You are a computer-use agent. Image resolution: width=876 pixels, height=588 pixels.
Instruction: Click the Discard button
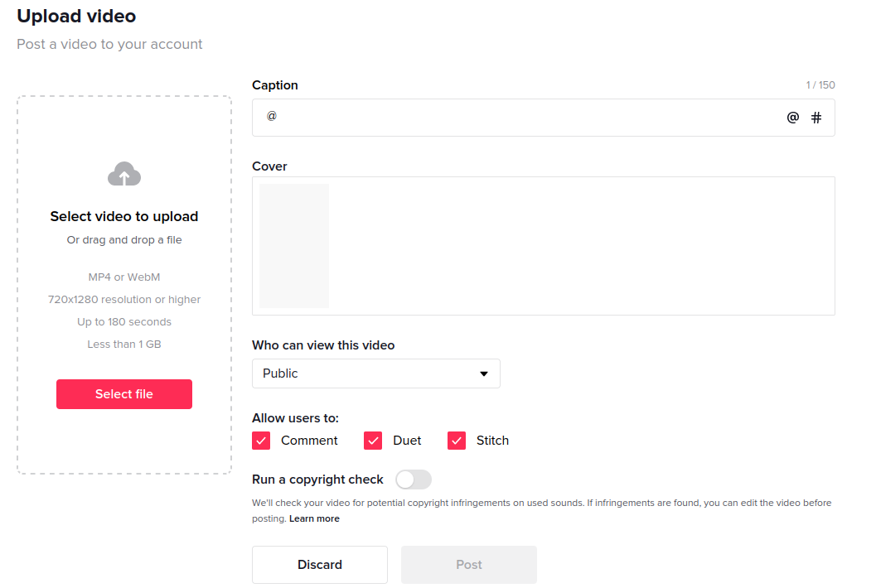point(320,565)
